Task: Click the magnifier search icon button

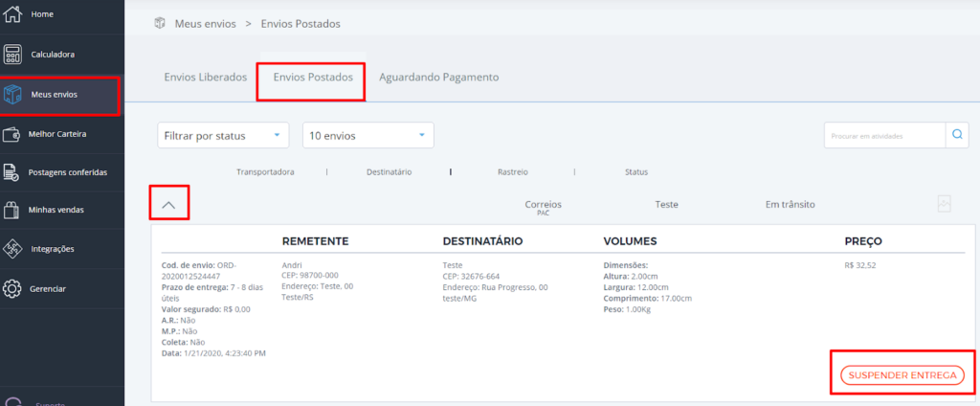Action: tap(957, 134)
